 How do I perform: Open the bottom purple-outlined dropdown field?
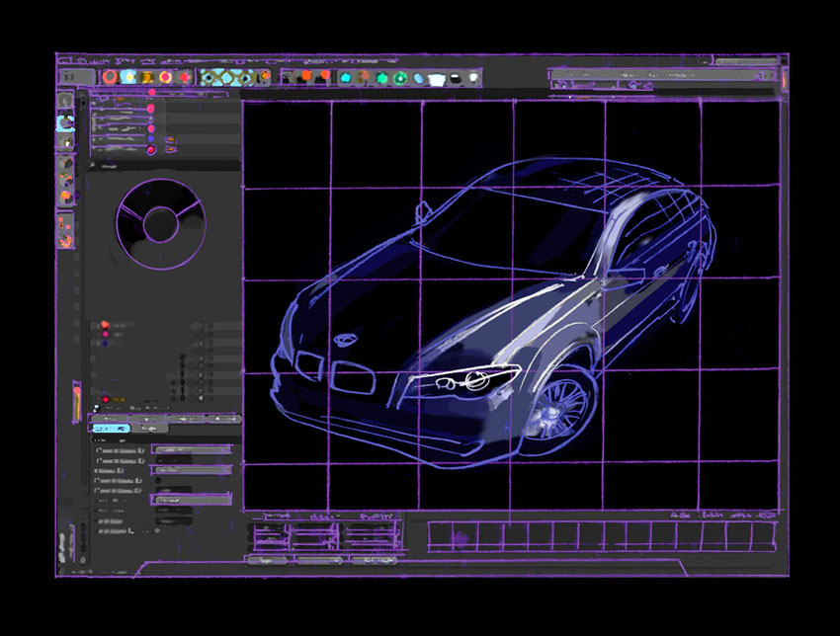click(x=192, y=500)
